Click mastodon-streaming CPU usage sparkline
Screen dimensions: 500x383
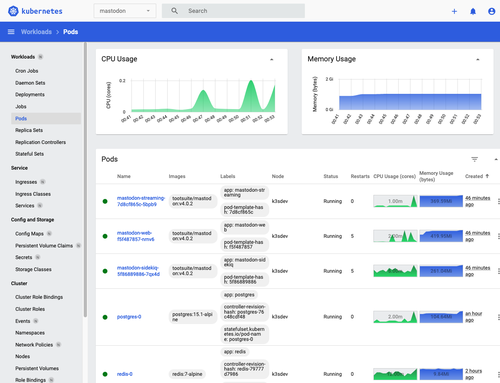[x=395, y=201]
